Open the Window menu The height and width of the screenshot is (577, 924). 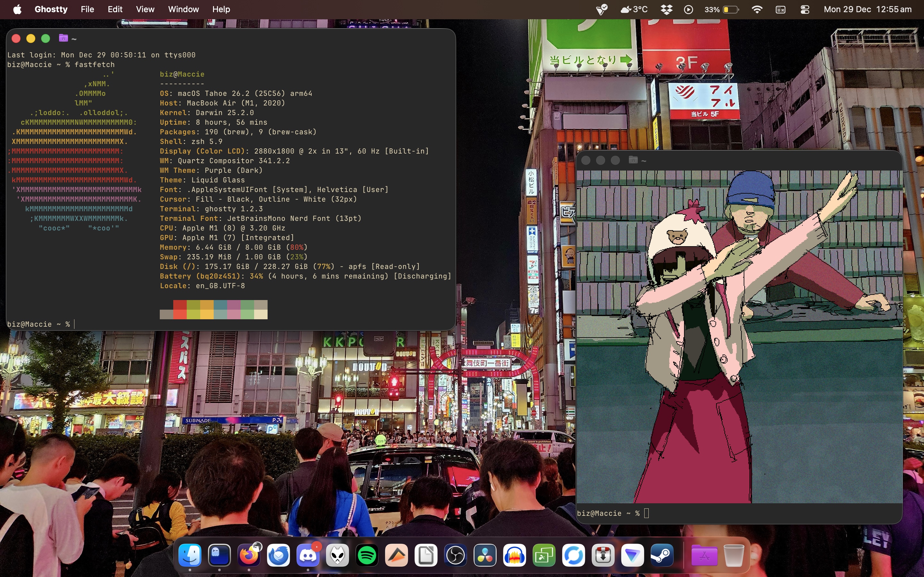183,10
